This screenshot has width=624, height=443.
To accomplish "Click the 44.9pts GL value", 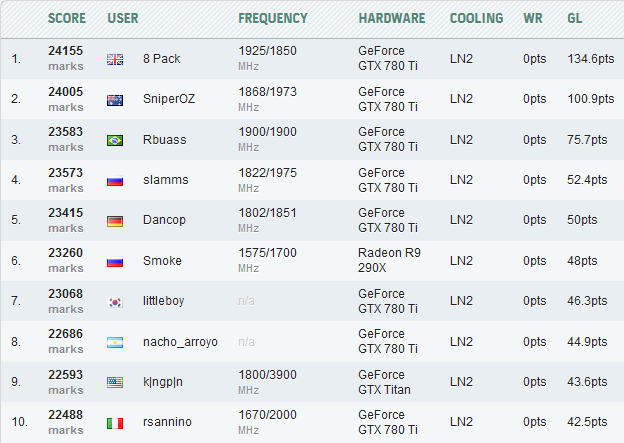I will (587, 342).
